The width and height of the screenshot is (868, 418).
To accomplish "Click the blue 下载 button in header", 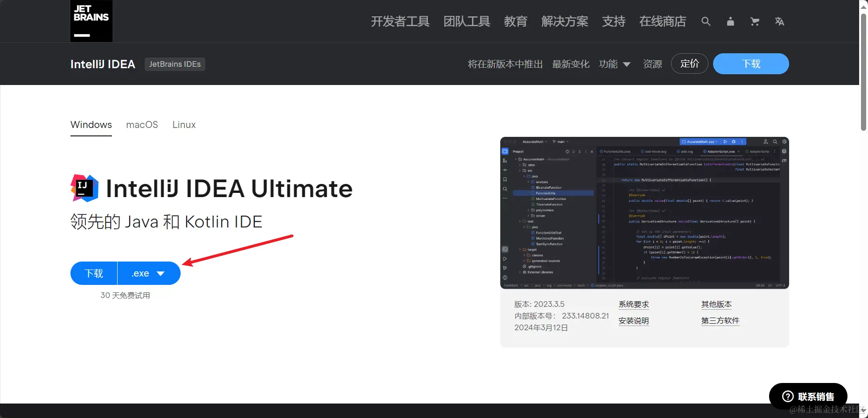I will pos(751,64).
